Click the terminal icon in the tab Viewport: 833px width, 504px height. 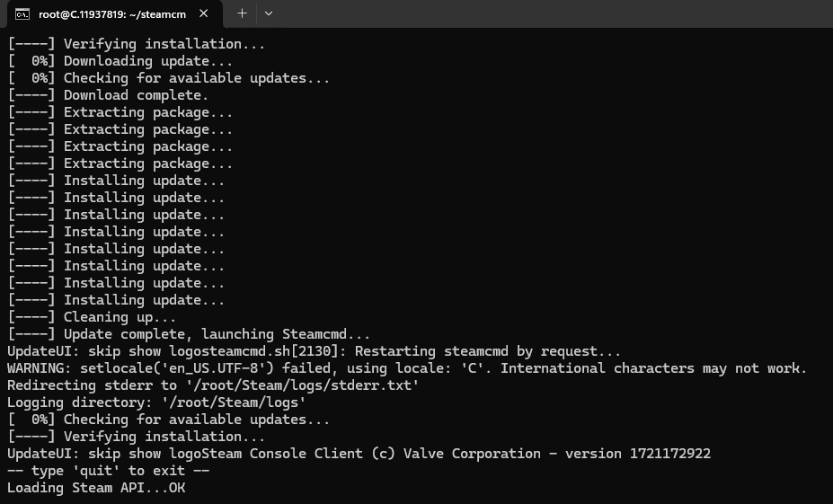coord(22,14)
